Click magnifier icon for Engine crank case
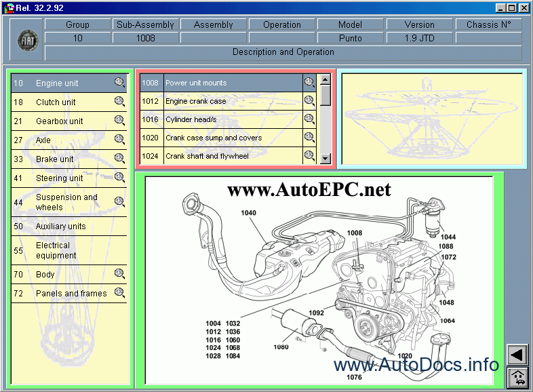Screen dimensions: 533x392 coord(309,100)
